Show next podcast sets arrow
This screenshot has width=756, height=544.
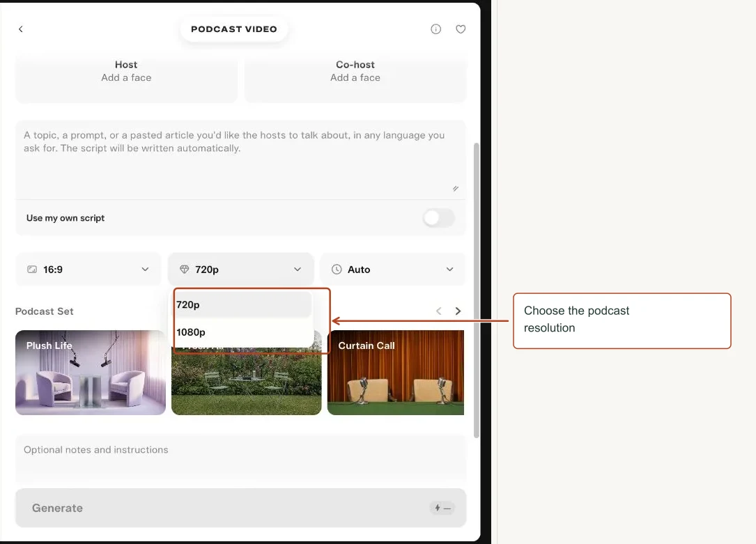tap(458, 311)
